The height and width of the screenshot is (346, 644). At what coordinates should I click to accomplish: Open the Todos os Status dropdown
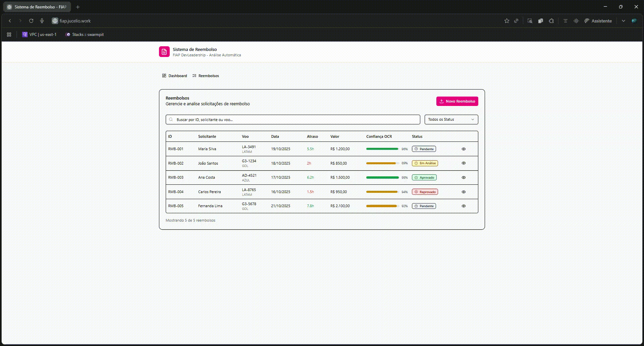(x=451, y=120)
